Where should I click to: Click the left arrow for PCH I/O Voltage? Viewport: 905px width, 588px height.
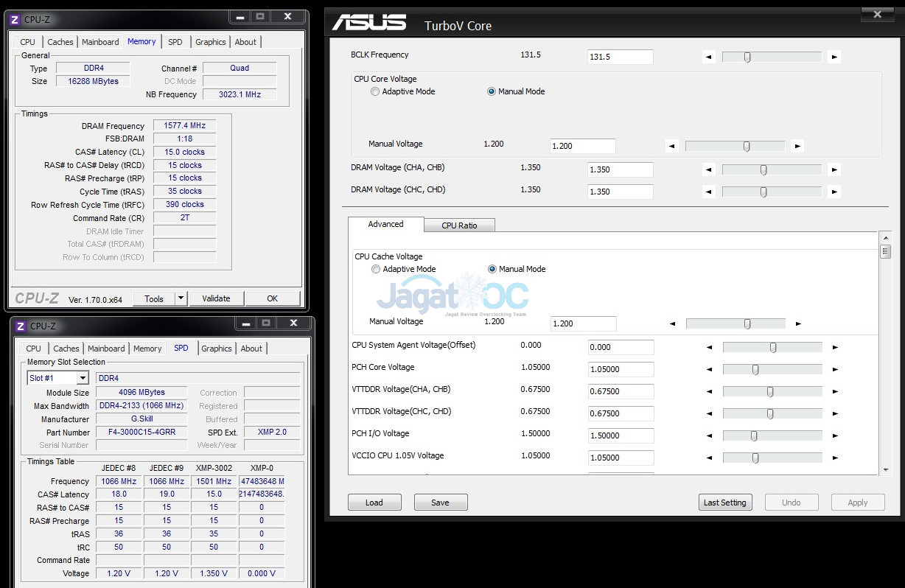tap(709, 435)
